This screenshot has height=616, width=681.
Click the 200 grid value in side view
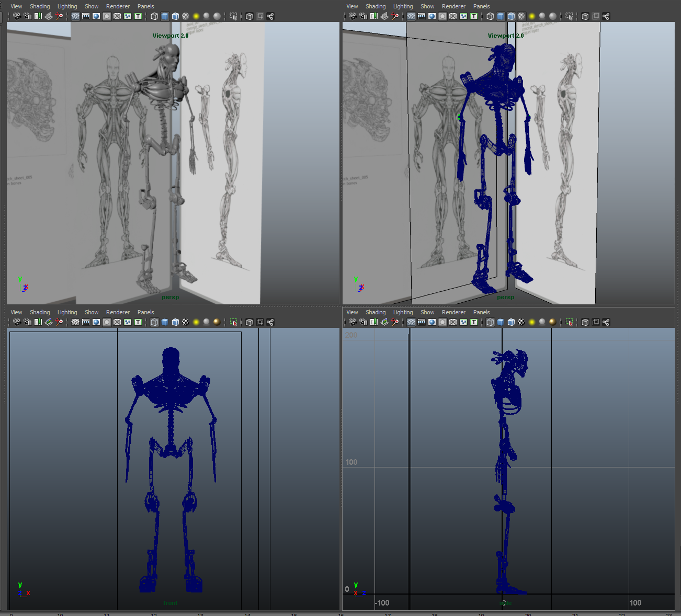(351, 335)
